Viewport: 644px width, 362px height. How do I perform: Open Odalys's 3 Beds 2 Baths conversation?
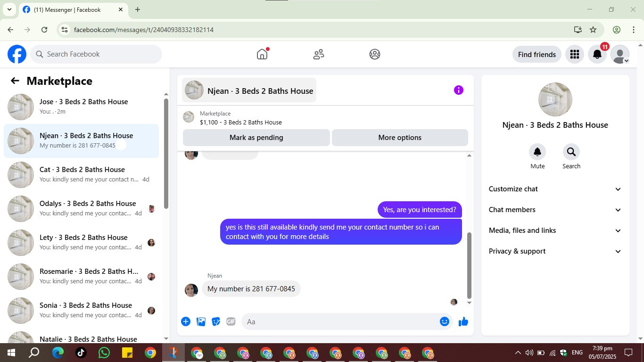pyautogui.click(x=81, y=209)
